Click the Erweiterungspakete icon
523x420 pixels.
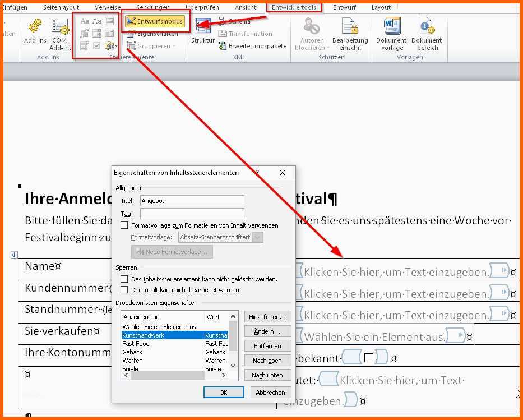coord(223,46)
